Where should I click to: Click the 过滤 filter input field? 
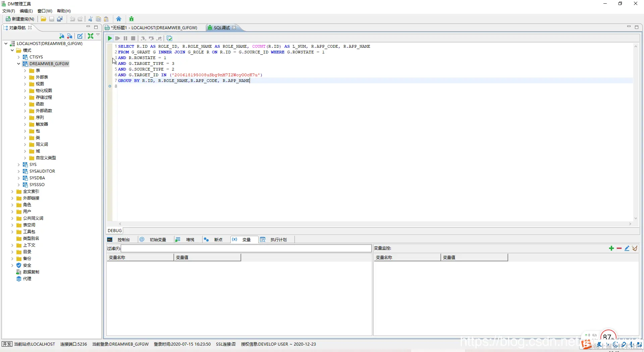point(246,249)
